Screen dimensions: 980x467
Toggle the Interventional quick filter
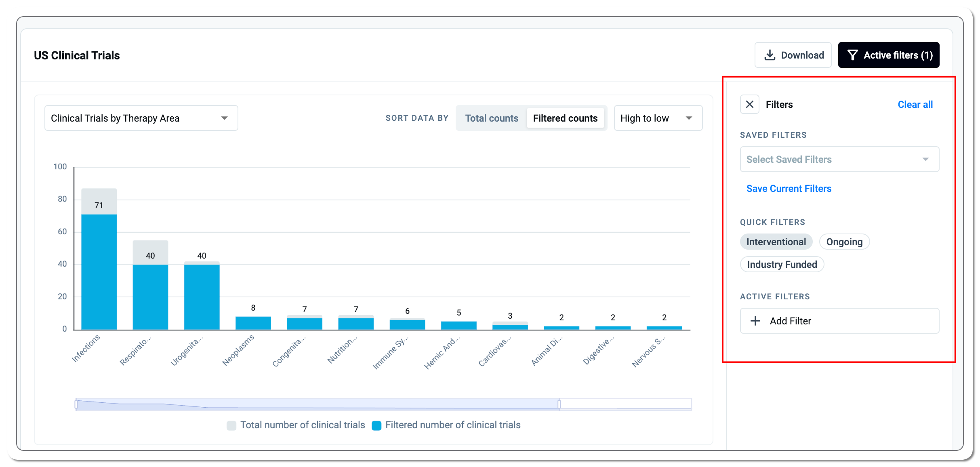(776, 242)
